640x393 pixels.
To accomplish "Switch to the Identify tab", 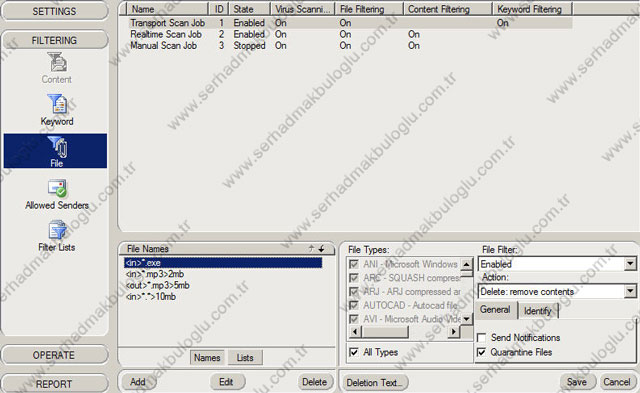I will 538,311.
